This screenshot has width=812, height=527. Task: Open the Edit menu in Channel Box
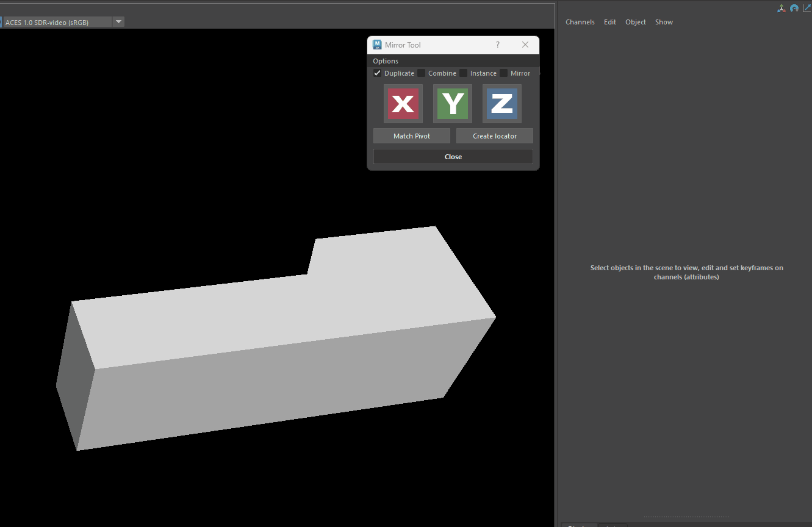[609, 22]
